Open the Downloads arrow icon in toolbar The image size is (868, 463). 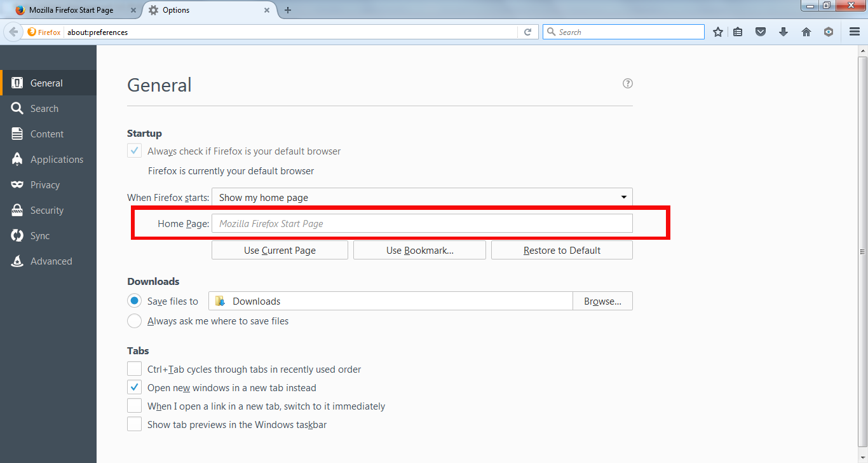click(x=783, y=32)
